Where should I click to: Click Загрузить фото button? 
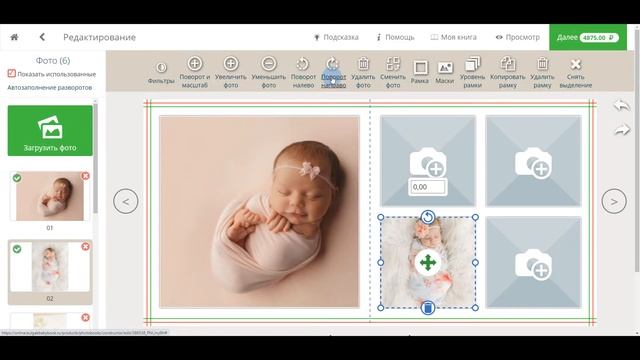(x=50, y=131)
